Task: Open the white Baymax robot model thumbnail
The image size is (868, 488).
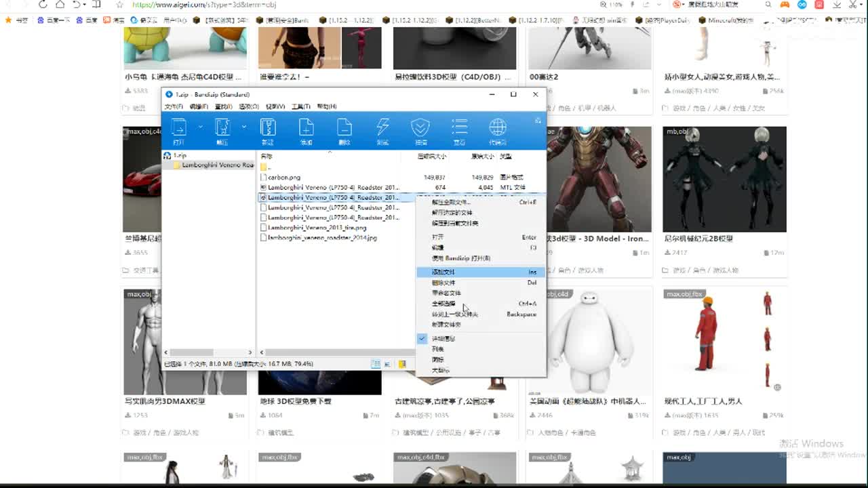Action: coord(591,342)
